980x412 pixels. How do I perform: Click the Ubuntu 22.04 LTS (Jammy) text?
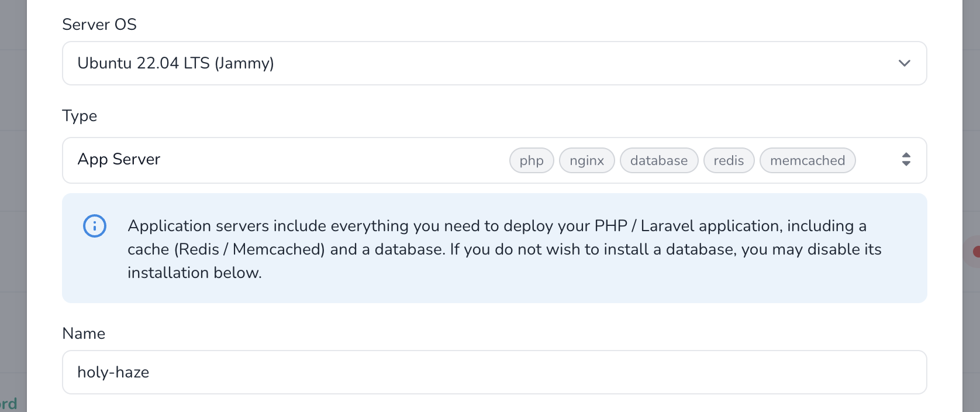[x=176, y=63]
